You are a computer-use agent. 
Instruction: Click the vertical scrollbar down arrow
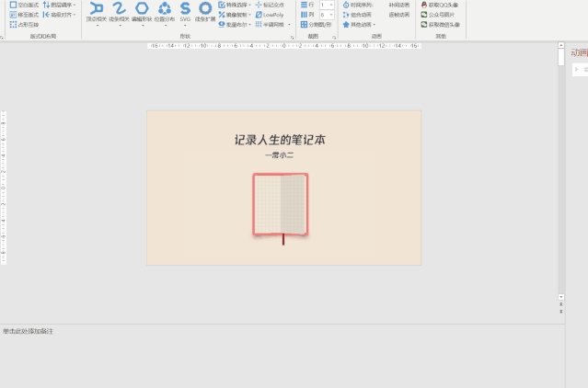(x=561, y=297)
